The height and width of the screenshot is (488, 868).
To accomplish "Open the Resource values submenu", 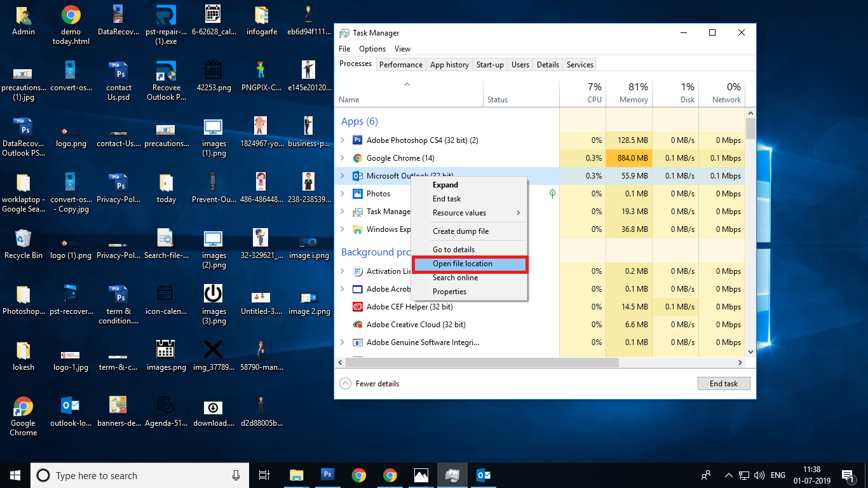I will [470, 213].
